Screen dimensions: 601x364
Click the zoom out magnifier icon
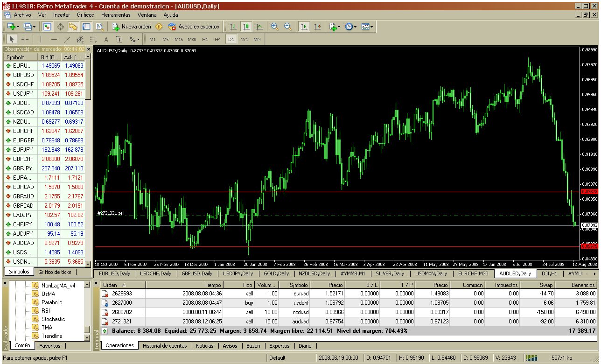[x=288, y=27]
